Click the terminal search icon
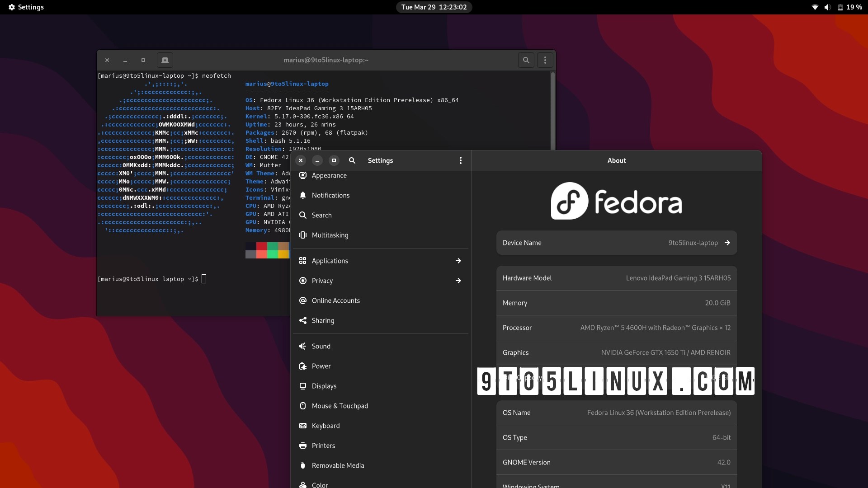This screenshot has width=868, height=488. point(526,60)
